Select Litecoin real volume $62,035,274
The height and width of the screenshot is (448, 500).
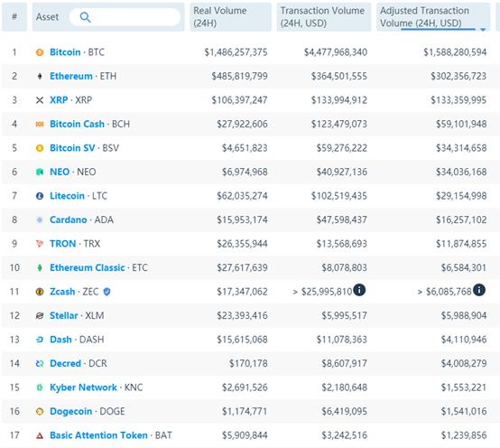(243, 196)
